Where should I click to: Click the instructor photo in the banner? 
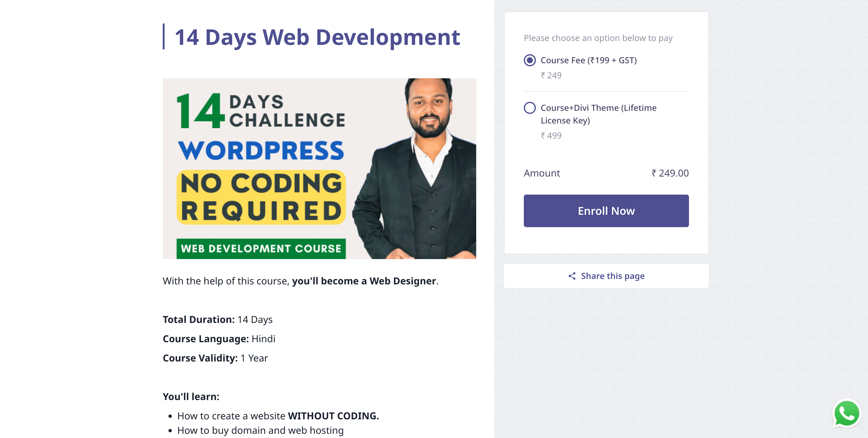click(414, 169)
